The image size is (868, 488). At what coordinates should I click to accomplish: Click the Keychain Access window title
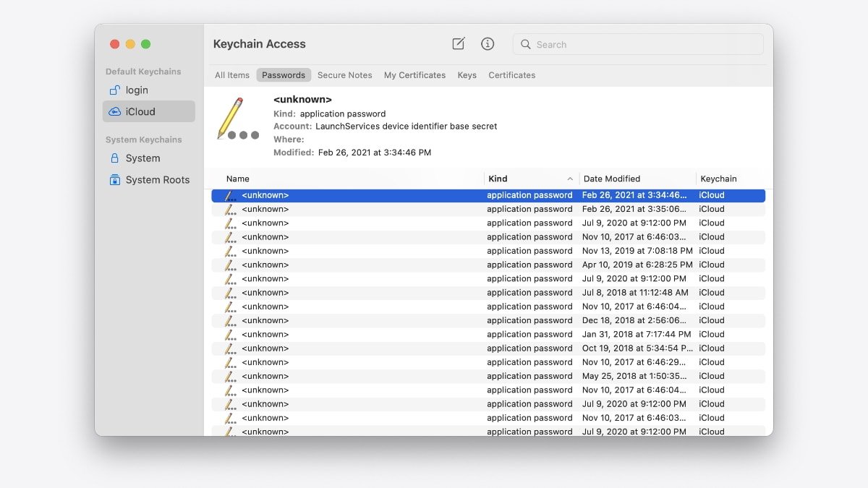point(260,44)
